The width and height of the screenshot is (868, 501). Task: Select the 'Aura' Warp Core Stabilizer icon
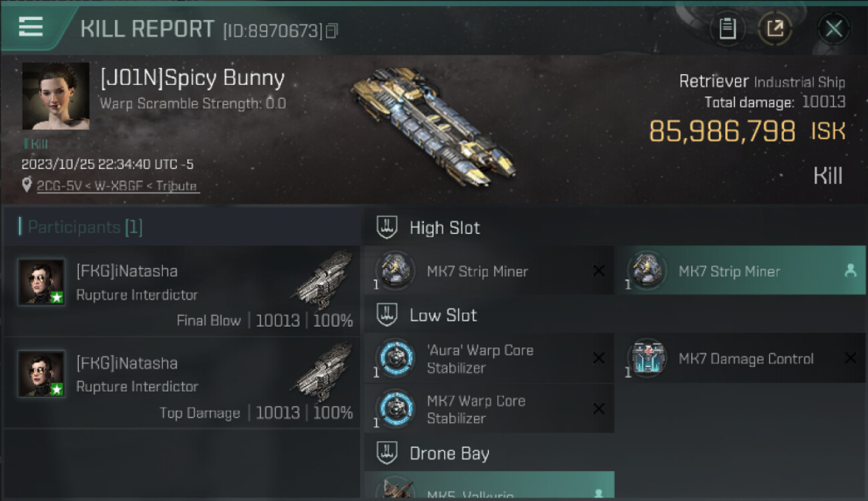pyautogui.click(x=395, y=358)
